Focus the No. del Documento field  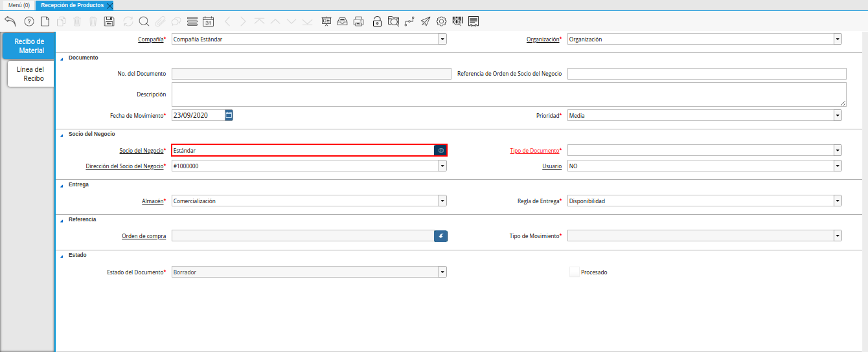click(x=311, y=74)
